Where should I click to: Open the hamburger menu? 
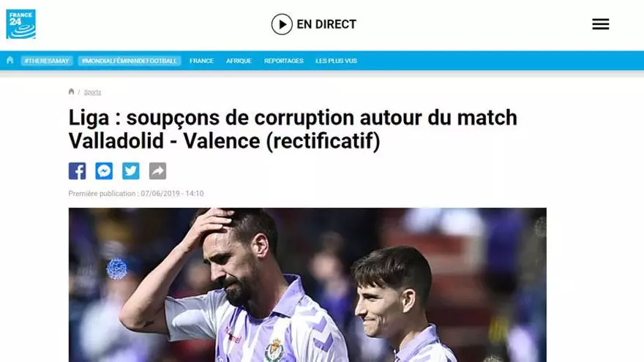601,24
